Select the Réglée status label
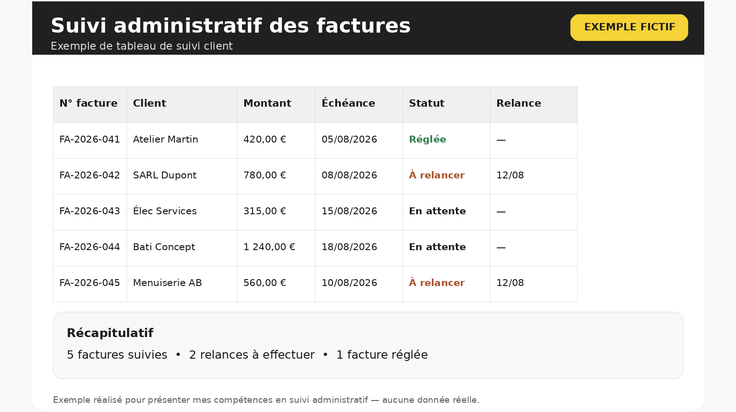The width and height of the screenshot is (736, 412). point(427,139)
